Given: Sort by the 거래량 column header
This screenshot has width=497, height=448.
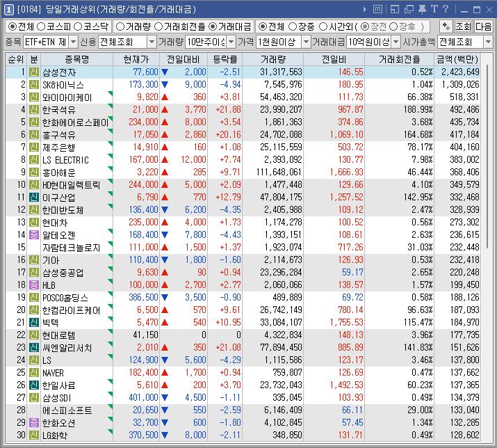Looking at the screenshot, I should click(273, 60).
